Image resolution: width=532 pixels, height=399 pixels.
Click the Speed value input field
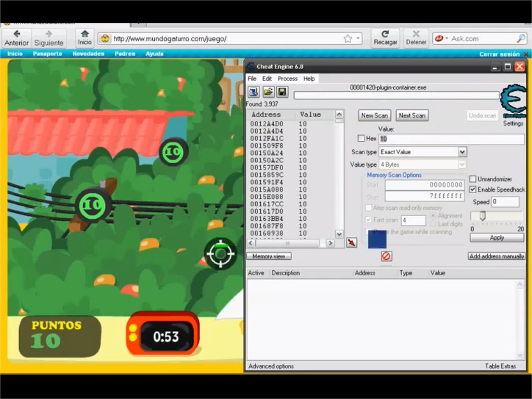pos(505,202)
